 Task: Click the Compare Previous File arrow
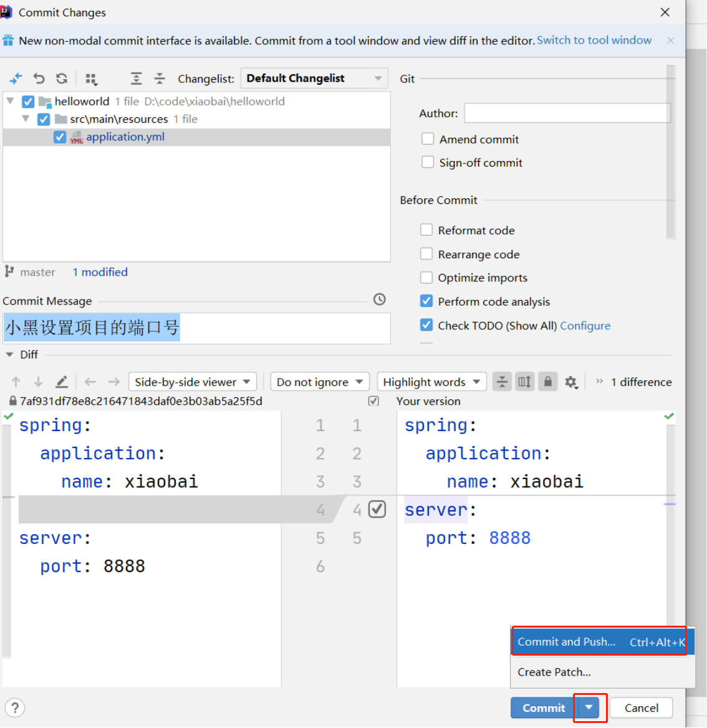[x=90, y=382]
